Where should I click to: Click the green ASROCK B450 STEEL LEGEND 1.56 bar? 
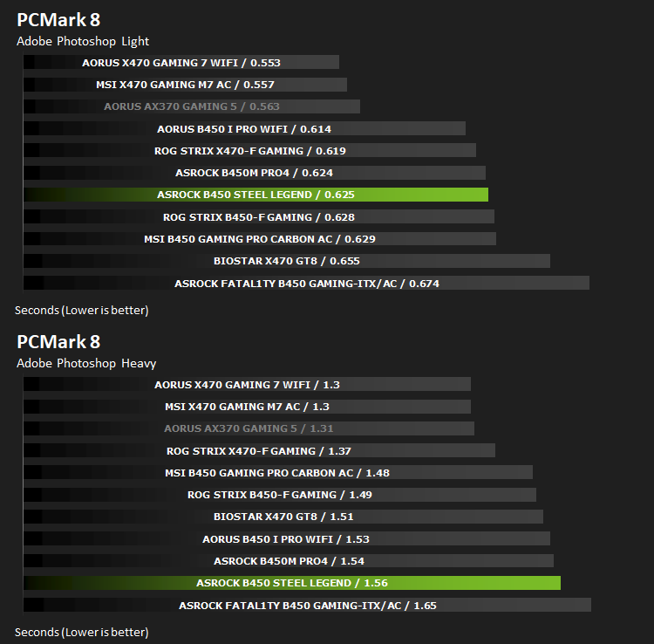point(292,583)
